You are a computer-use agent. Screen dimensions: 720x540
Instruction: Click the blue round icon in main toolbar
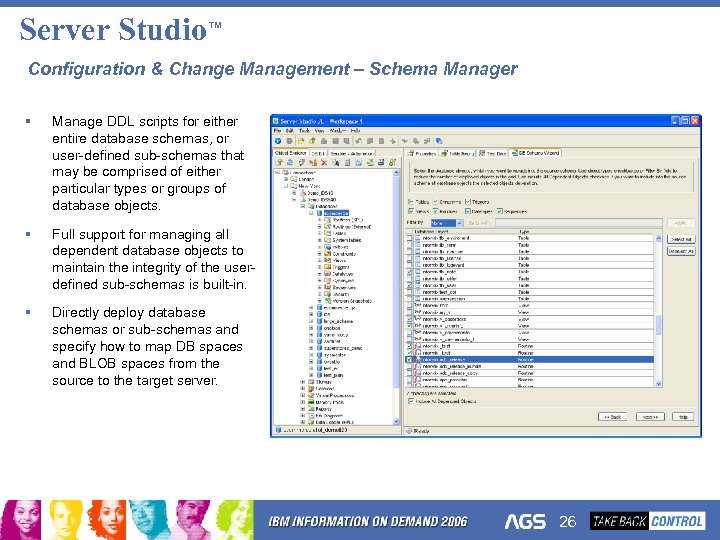(x=278, y=141)
